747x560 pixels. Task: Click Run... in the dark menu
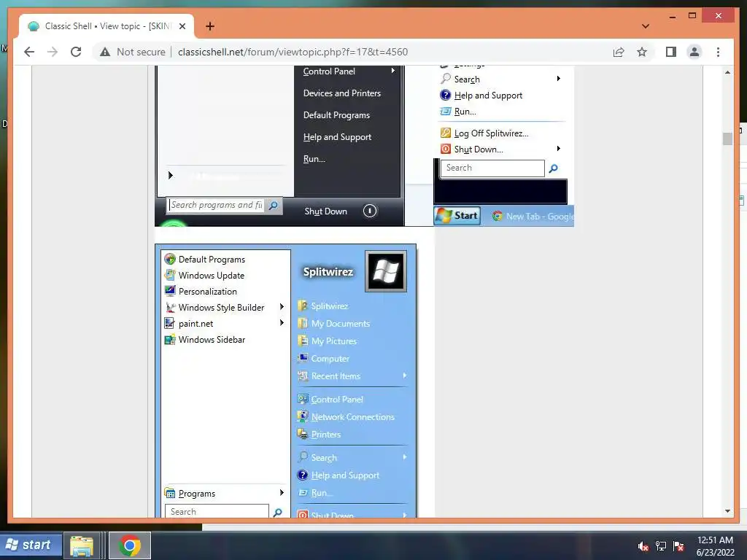pyautogui.click(x=314, y=159)
